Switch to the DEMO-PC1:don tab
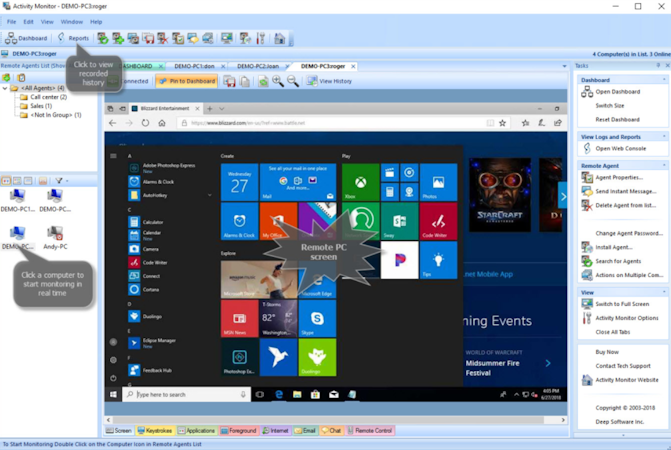The image size is (671, 450). 195,66
